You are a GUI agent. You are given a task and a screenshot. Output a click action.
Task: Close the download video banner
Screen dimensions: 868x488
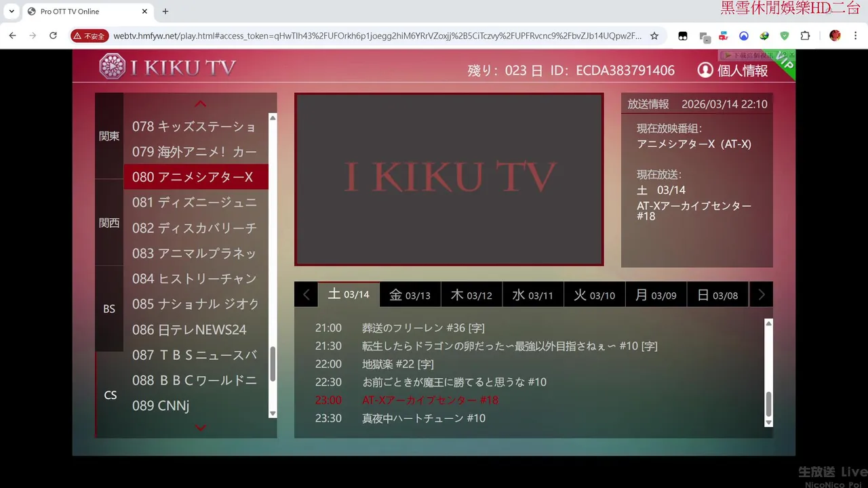pos(791,55)
